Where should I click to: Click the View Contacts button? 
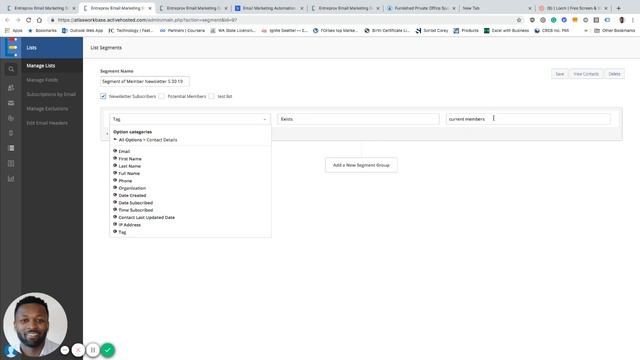point(586,74)
